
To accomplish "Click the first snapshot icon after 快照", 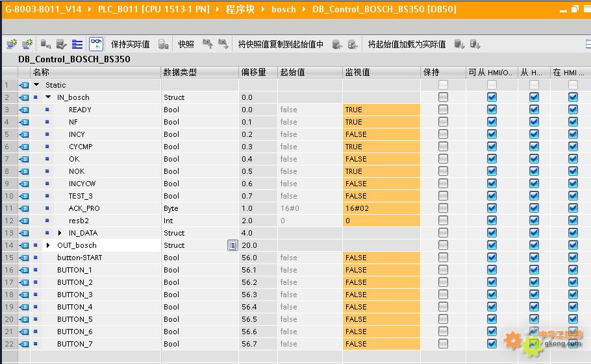I will pos(208,44).
